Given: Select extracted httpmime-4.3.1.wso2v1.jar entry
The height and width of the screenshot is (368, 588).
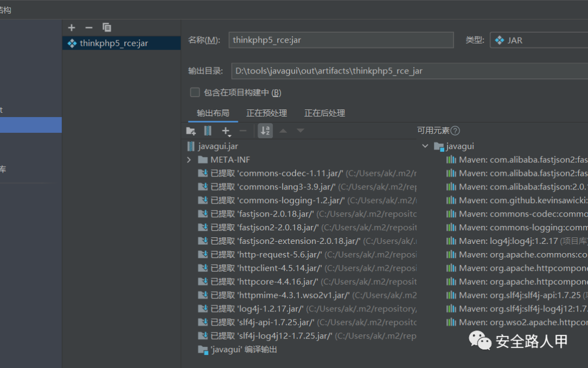Looking at the screenshot, I should click(x=307, y=295).
